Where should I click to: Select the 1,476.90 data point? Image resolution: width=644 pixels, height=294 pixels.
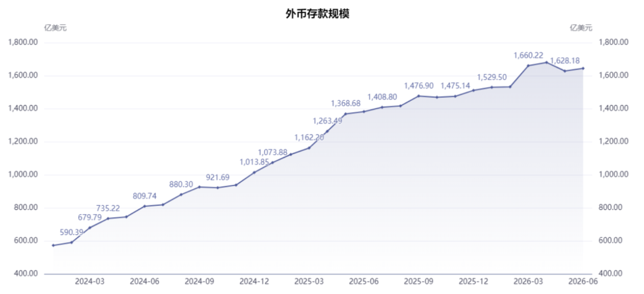(x=419, y=96)
